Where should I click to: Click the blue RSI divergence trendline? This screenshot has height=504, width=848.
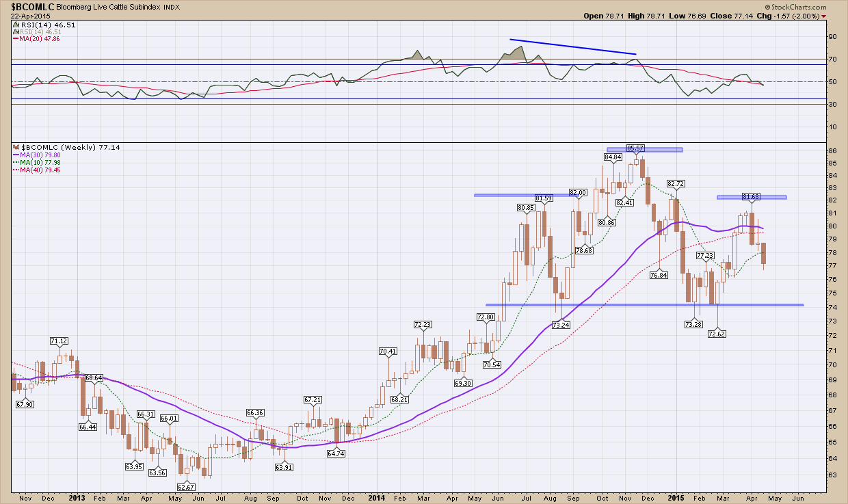[573, 47]
